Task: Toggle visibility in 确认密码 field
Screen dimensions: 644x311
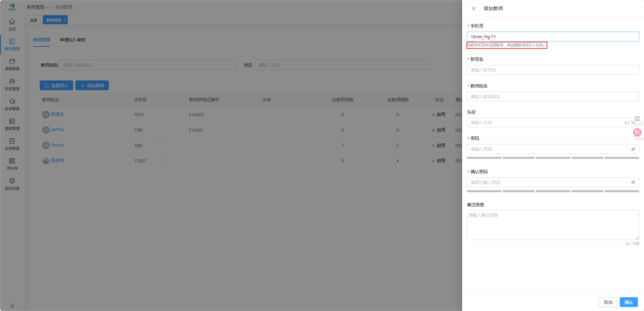Action: coord(633,182)
